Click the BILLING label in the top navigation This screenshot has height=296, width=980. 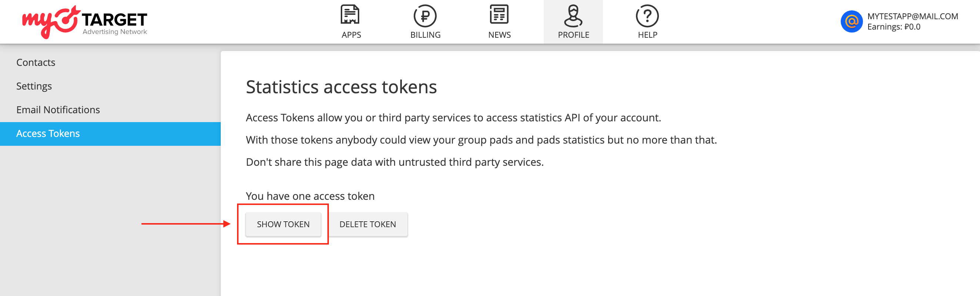click(425, 35)
